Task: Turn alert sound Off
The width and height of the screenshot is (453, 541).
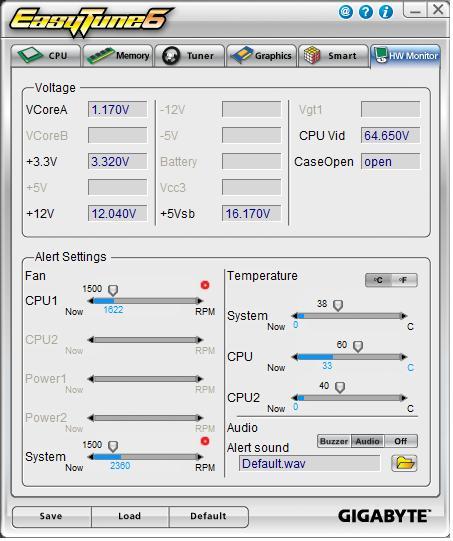Action: (x=401, y=441)
